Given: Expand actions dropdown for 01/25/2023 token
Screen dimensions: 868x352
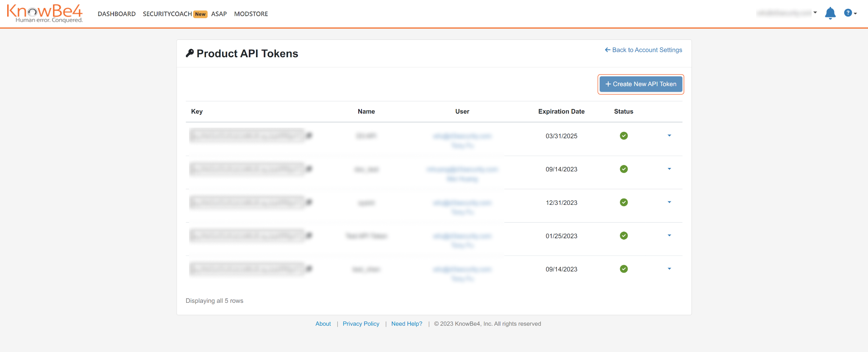Looking at the screenshot, I should click(669, 236).
